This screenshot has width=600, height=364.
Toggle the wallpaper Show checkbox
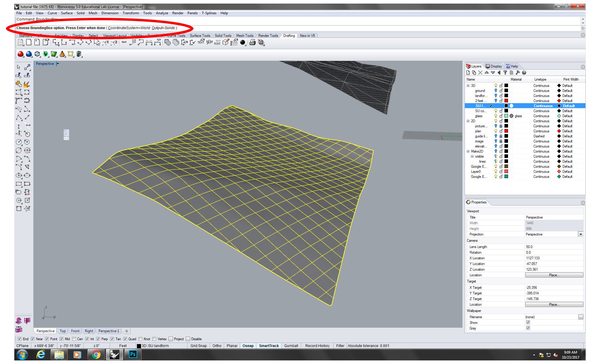[528, 322]
